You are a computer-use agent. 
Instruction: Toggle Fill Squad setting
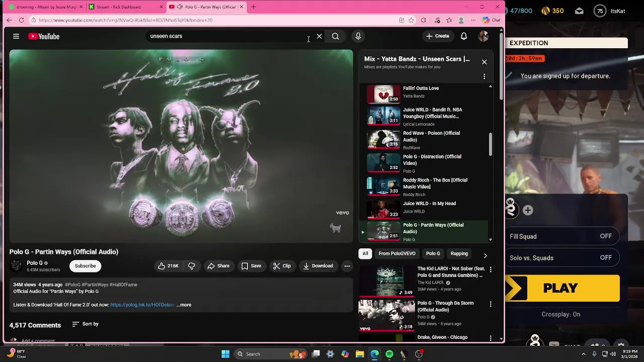tap(562, 236)
